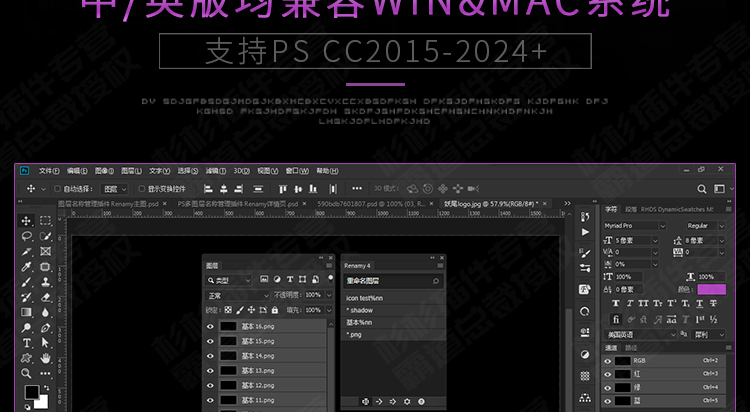Click the 基本 13.png layer thumbnail
This screenshot has height=412, width=750.
(x=228, y=370)
